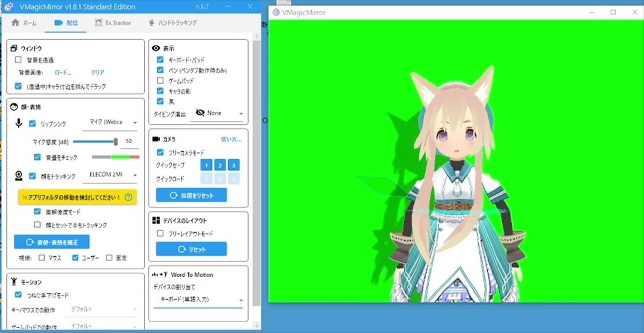Open ゲームパッドでの動作 デフォルト dropdown
Screen dimensions: 644x333
tap(101, 326)
